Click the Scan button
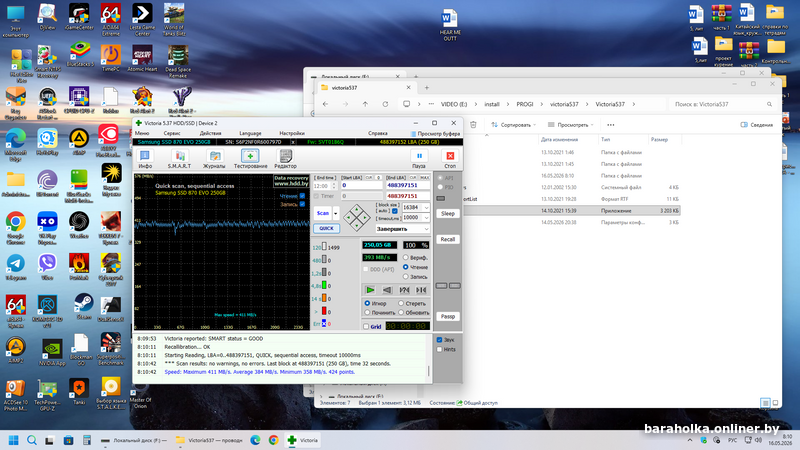800x450 pixels. [x=323, y=213]
